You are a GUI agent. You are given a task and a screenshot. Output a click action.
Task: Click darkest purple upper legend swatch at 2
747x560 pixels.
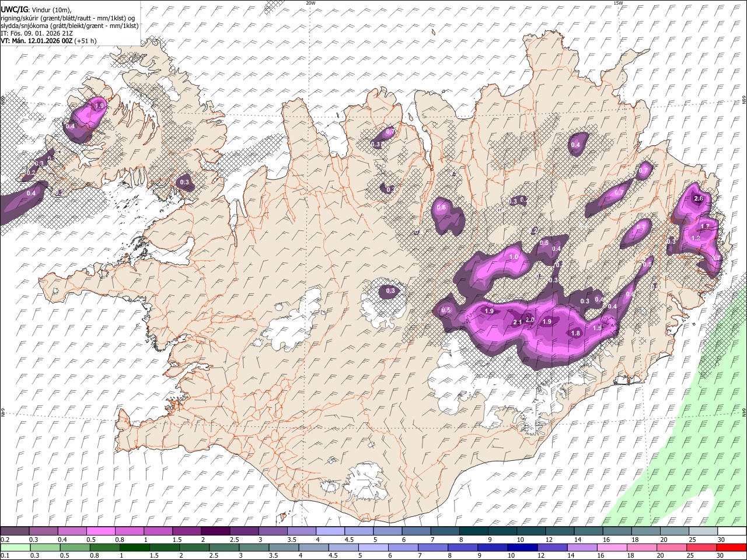[x=215, y=531]
